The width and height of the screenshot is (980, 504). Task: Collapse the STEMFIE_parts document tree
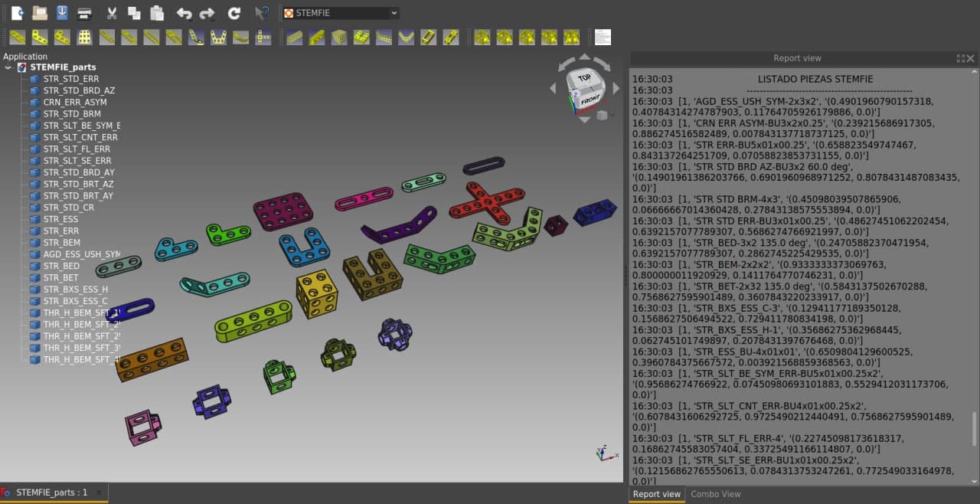click(x=8, y=67)
